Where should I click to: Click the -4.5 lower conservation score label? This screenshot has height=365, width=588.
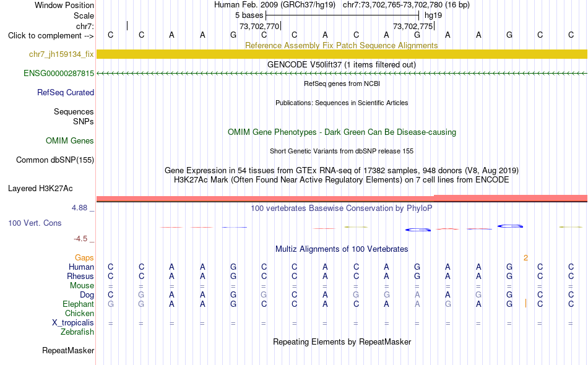[80, 239]
